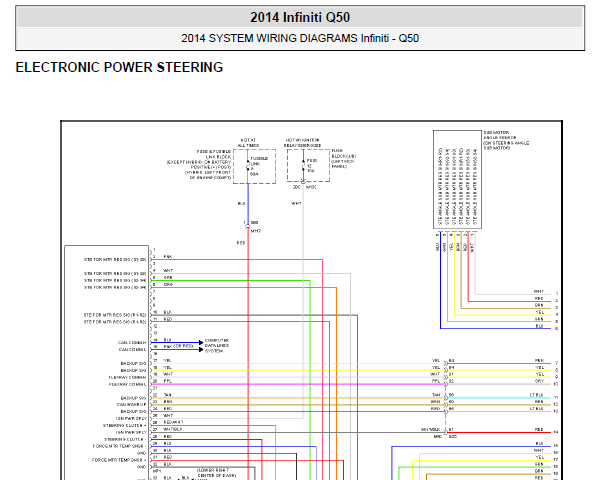This screenshot has height=480, width=605.
Task: Click the "HOT AT ALL TIMES" label
Action: (x=248, y=143)
